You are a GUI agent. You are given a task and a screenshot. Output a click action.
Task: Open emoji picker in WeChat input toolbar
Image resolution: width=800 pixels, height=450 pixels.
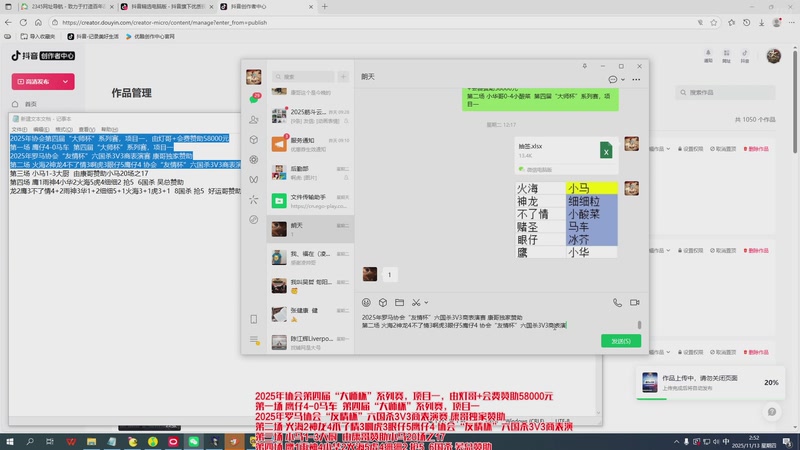[366, 303]
